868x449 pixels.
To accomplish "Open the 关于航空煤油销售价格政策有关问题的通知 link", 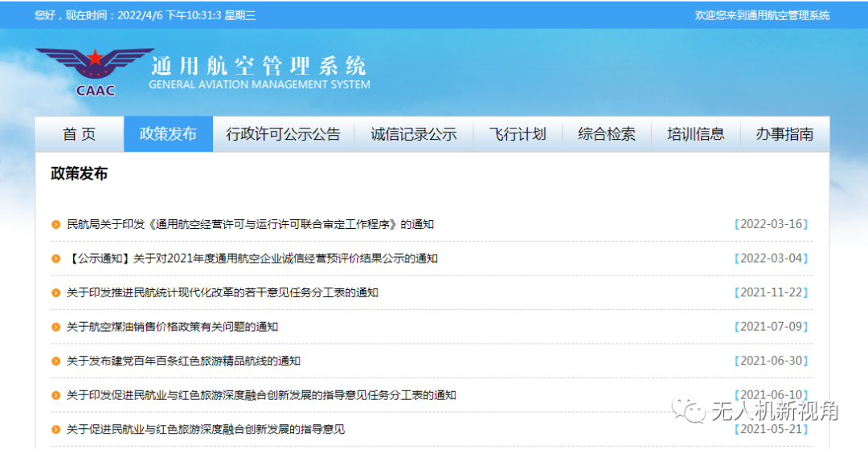I will tap(172, 327).
